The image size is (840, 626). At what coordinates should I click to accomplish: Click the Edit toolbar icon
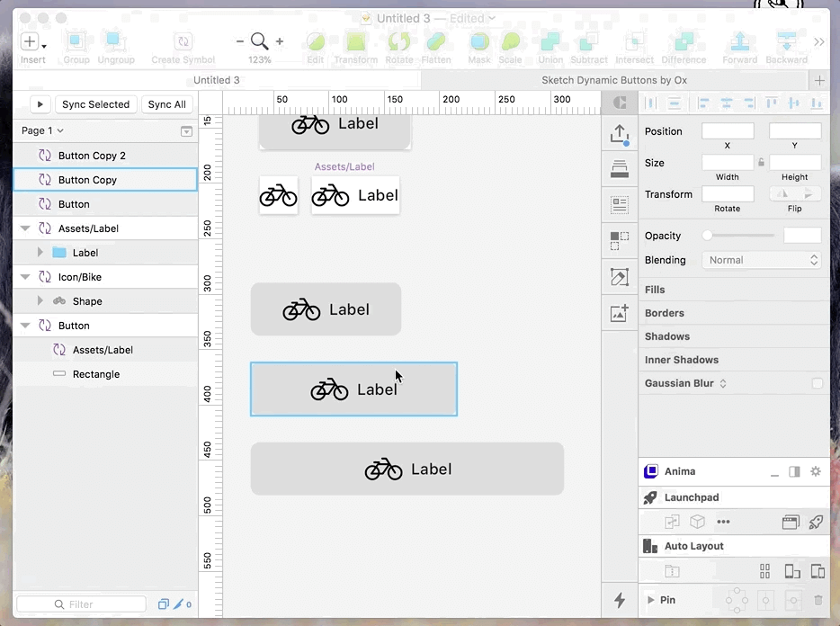coord(315,41)
